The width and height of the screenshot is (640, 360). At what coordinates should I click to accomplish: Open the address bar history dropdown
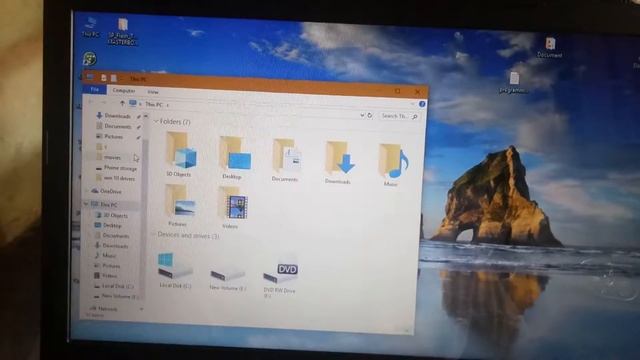[362, 116]
